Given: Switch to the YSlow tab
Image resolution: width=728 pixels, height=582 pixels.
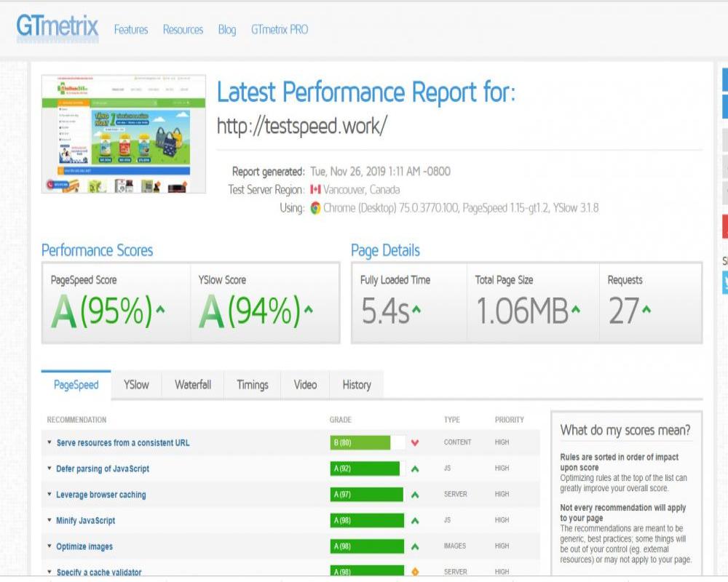Looking at the screenshot, I should pyautogui.click(x=136, y=385).
